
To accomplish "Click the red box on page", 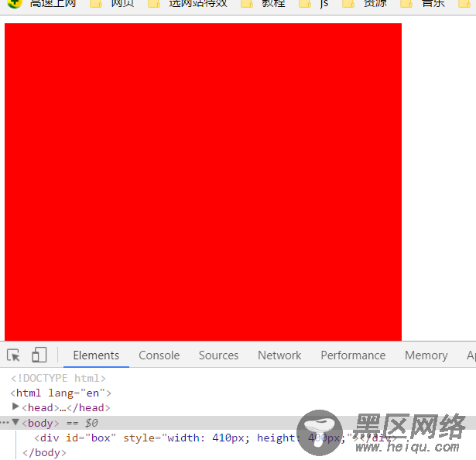I will point(203,182).
